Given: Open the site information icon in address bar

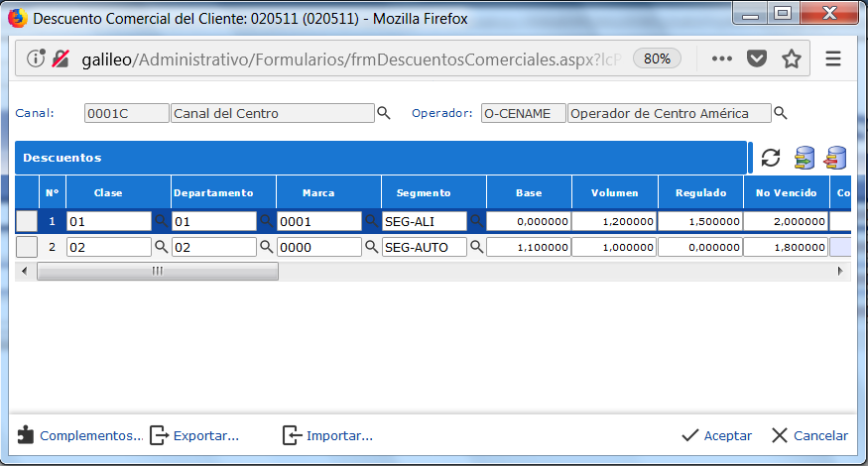Looking at the screenshot, I should pos(36,58).
